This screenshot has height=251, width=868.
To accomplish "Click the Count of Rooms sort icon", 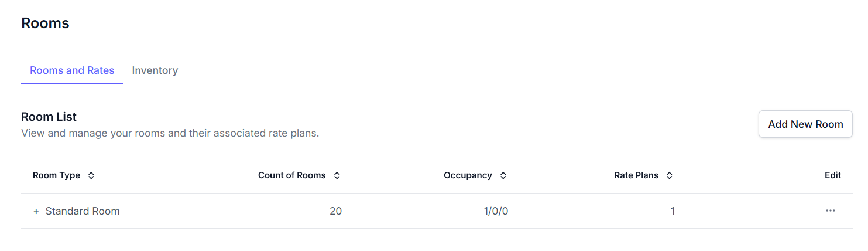I will coord(337,175).
